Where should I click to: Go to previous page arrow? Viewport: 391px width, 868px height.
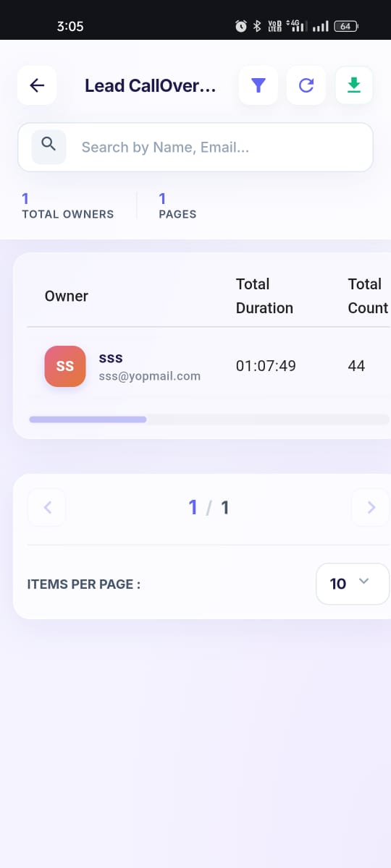point(47,508)
